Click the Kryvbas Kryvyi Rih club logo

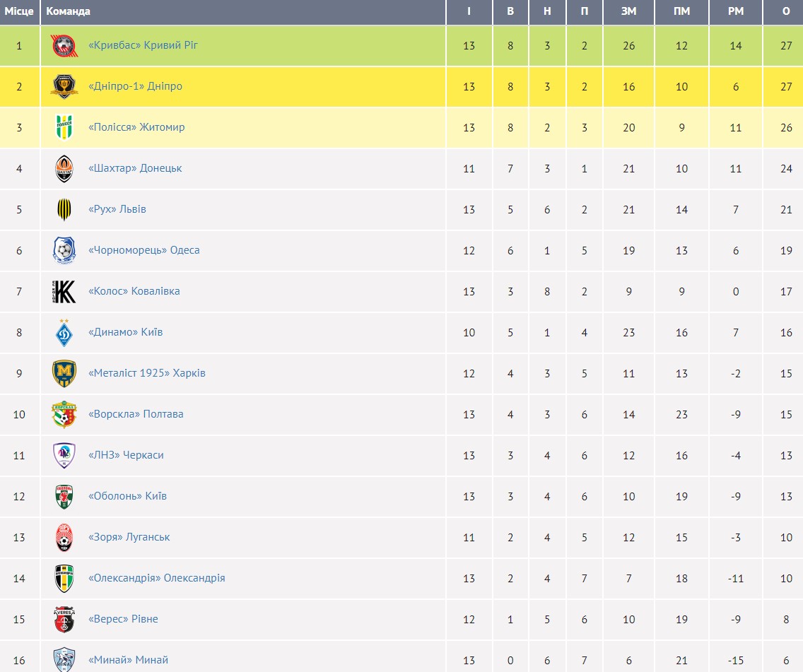pyautogui.click(x=64, y=46)
